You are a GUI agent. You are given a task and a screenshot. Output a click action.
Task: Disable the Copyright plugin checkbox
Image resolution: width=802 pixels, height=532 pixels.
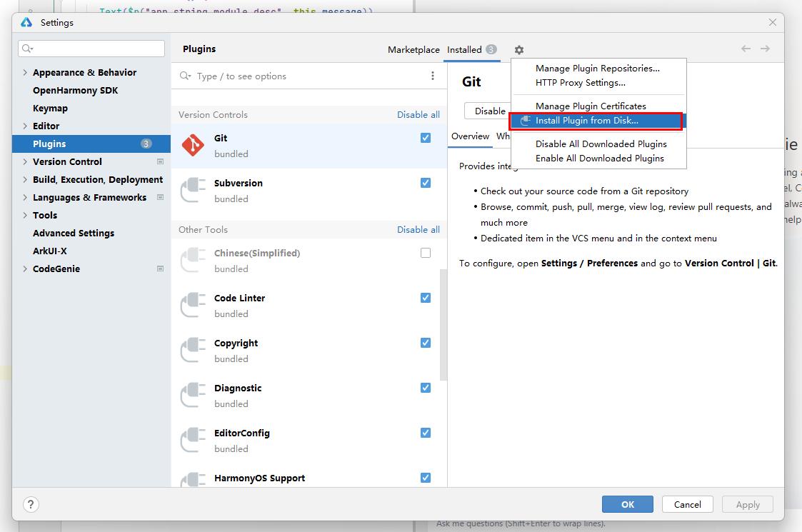coord(426,343)
